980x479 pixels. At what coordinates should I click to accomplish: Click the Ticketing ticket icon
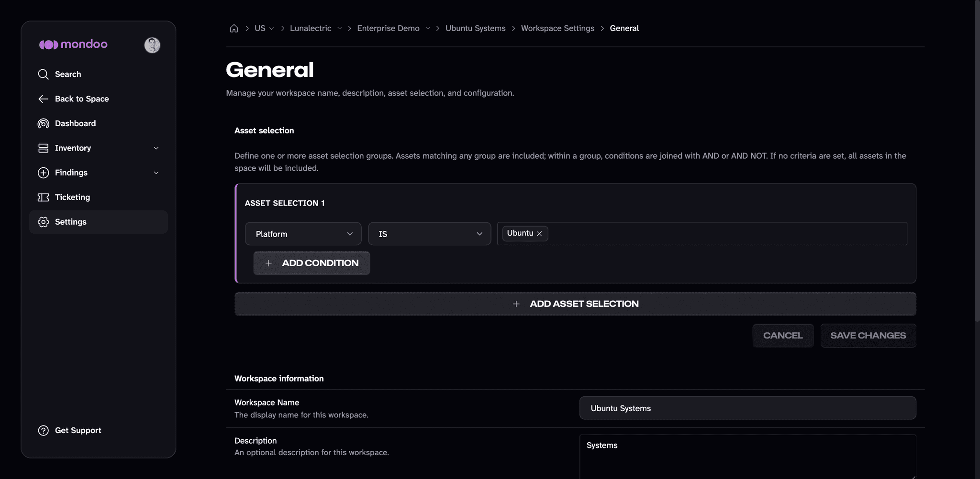tap(43, 197)
